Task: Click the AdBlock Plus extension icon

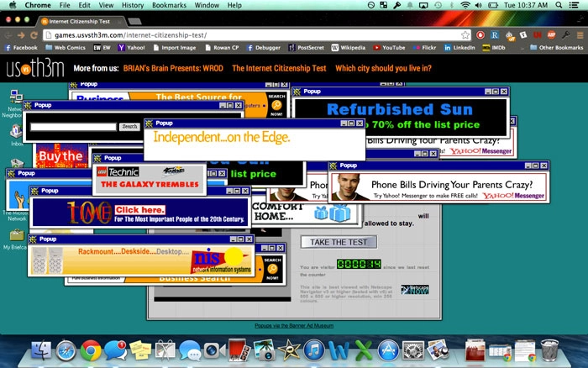Action: 551,35
